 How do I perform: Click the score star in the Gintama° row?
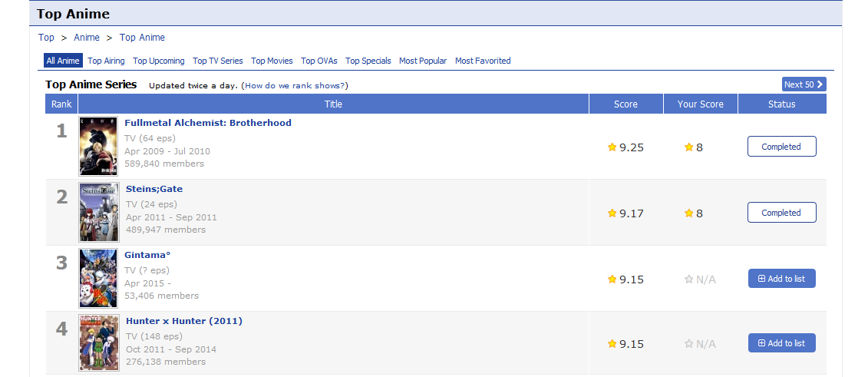(612, 279)
